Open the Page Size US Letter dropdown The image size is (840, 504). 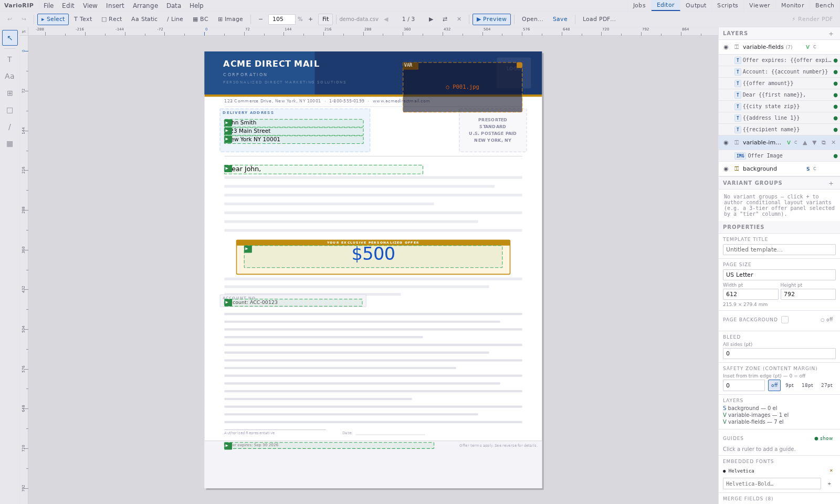779,275
